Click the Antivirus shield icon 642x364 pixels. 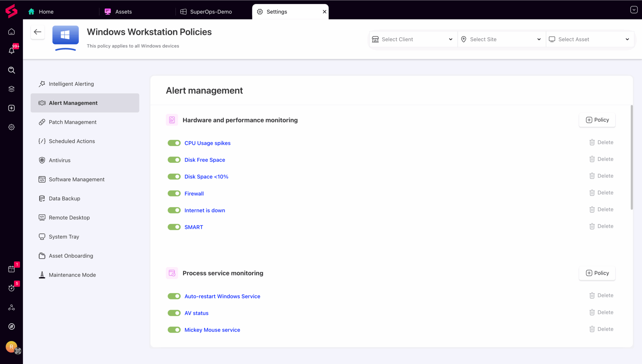[42, 160]
